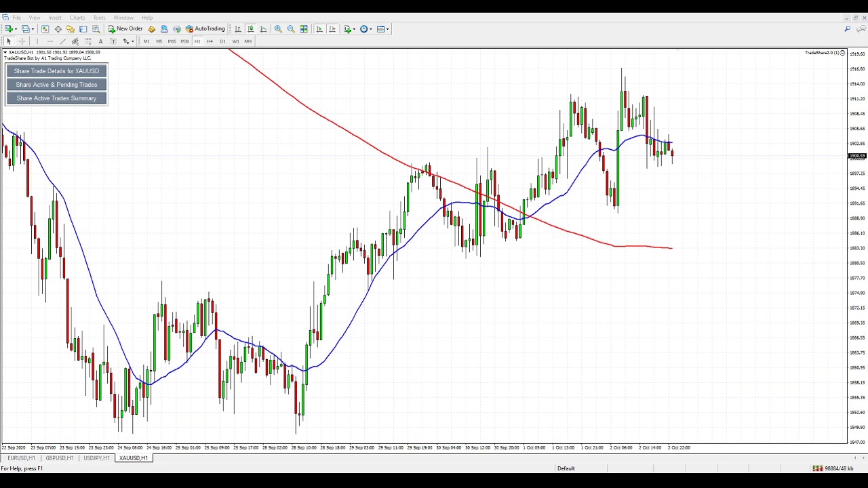
Task: Open the periodicity clock dropdown
Action: [x=370, y=29]
